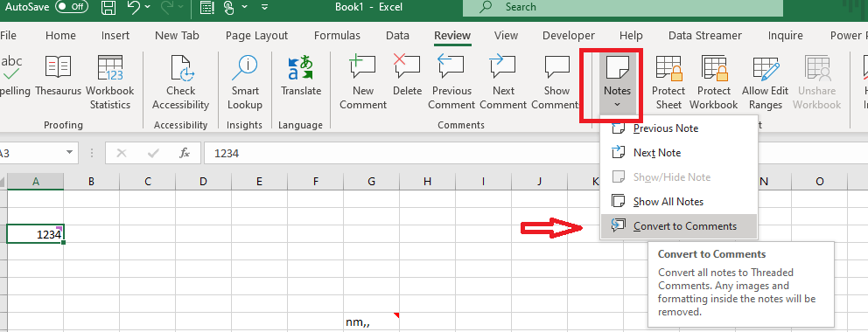868x332 pixels.
Task: Click the cell containing nm,,
Action: tap(372, 322)
